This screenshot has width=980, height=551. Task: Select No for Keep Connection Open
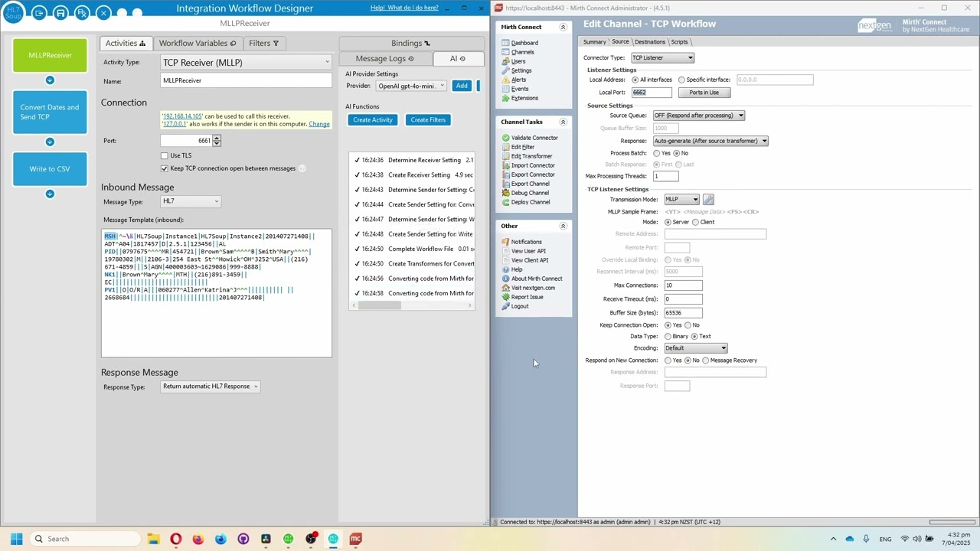click(x=688, y=325)
